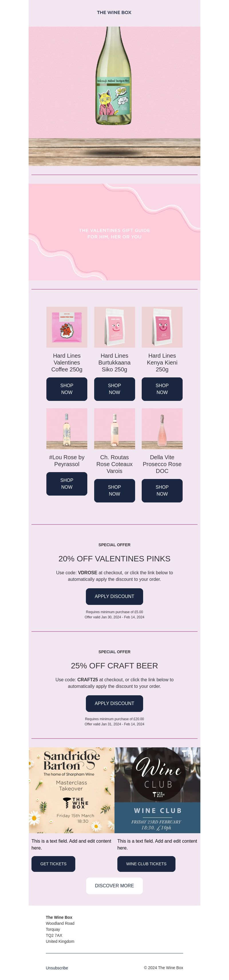This screenshot has height=980, width=229.
Task: Apply the 20% off Valentines Pinks discount
Action: coord(114,596)
